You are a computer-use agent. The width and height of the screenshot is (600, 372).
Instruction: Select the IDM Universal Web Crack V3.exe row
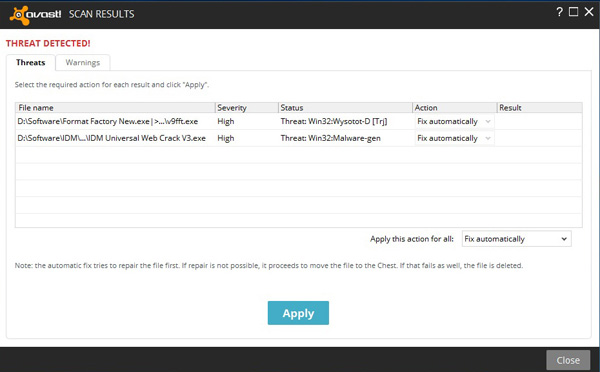coord(299,138)
